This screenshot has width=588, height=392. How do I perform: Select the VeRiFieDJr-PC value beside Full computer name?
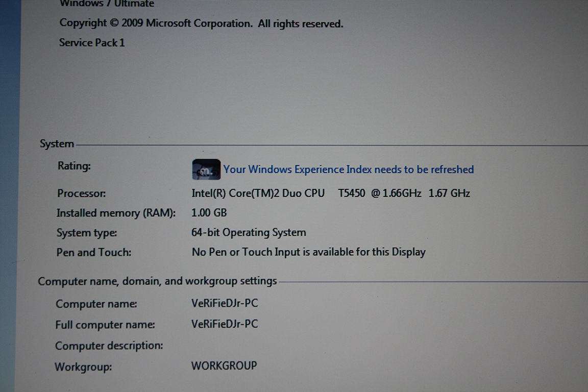click(225, 324)
